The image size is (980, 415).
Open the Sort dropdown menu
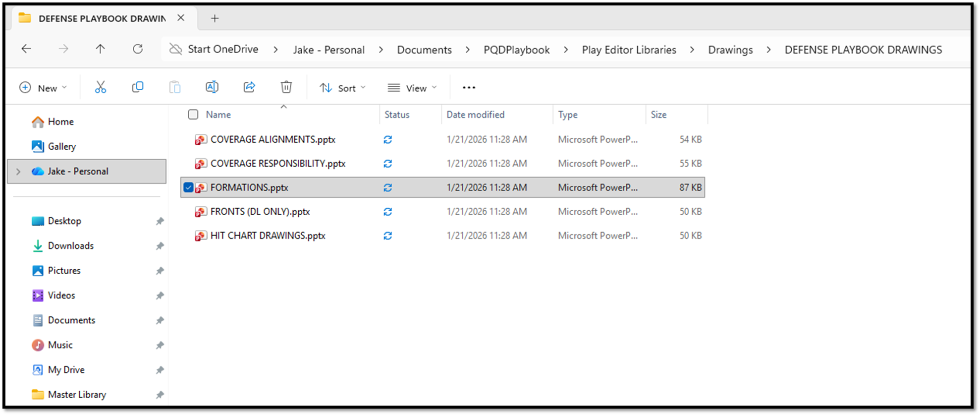pyautogui.click(x=342, y=88)
